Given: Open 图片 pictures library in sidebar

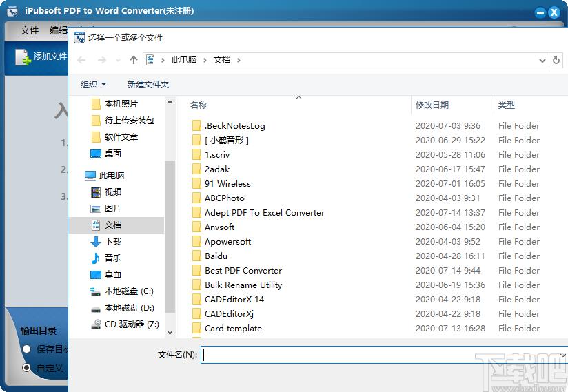Looking at the screenshot, I should point(105,209).
